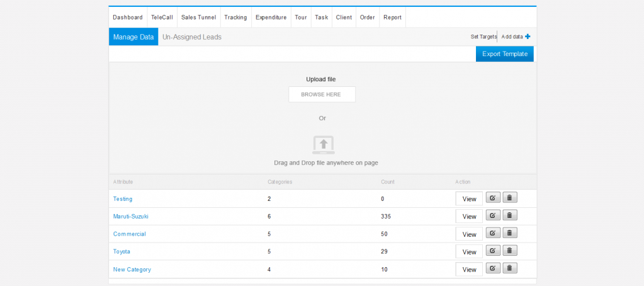Click the count value 29
The width and height of the screenshot is (644, 286).
coord(385,251)
